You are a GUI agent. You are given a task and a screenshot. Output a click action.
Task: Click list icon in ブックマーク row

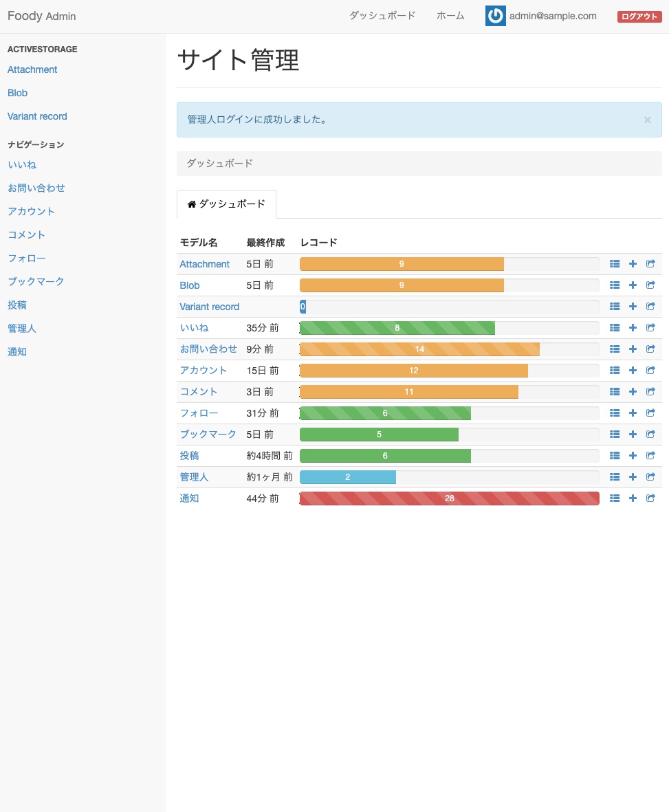[x=615, y=435]
